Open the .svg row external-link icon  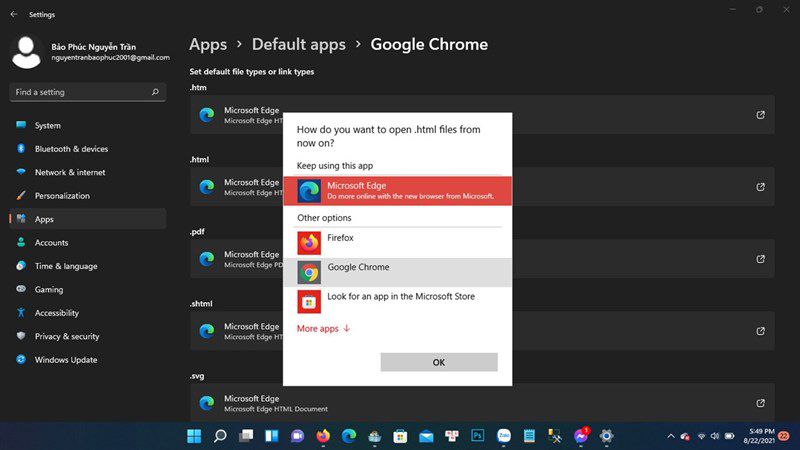click(760, 403)
